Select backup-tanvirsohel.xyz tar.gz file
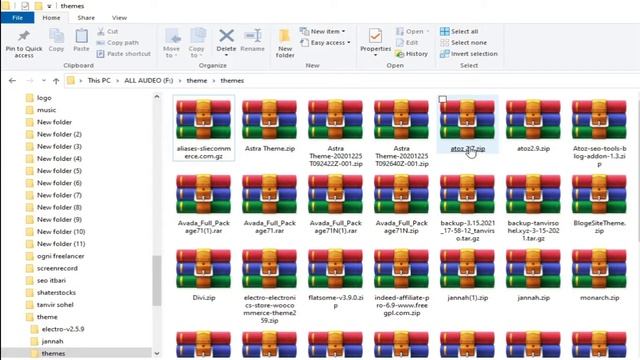The width and height of the screenshot is (640, 360). point(533,208)
